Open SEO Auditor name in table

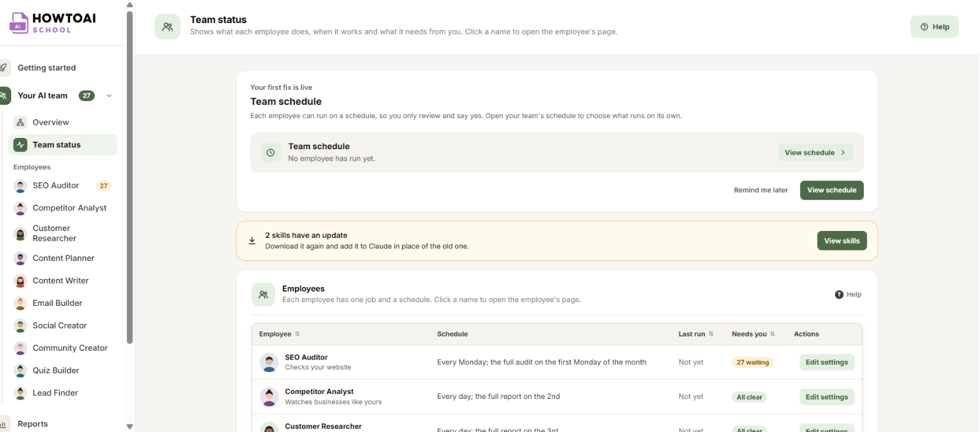coord(306,357)
